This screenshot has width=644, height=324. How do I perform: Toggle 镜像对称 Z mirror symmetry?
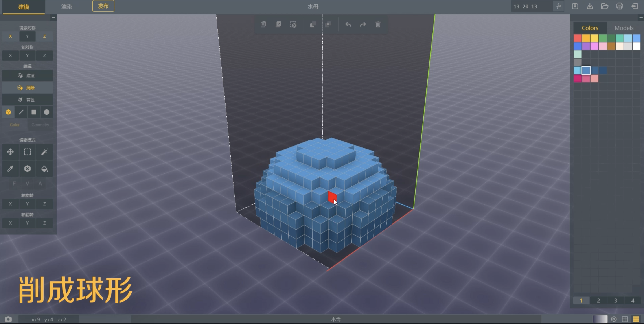point(44,36)
